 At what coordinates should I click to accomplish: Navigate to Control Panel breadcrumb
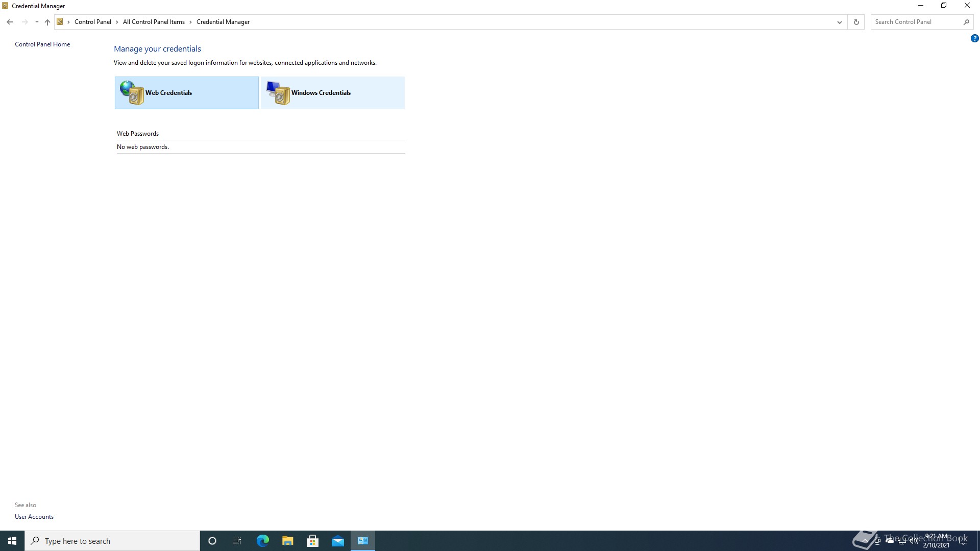(x=92, y=22)
